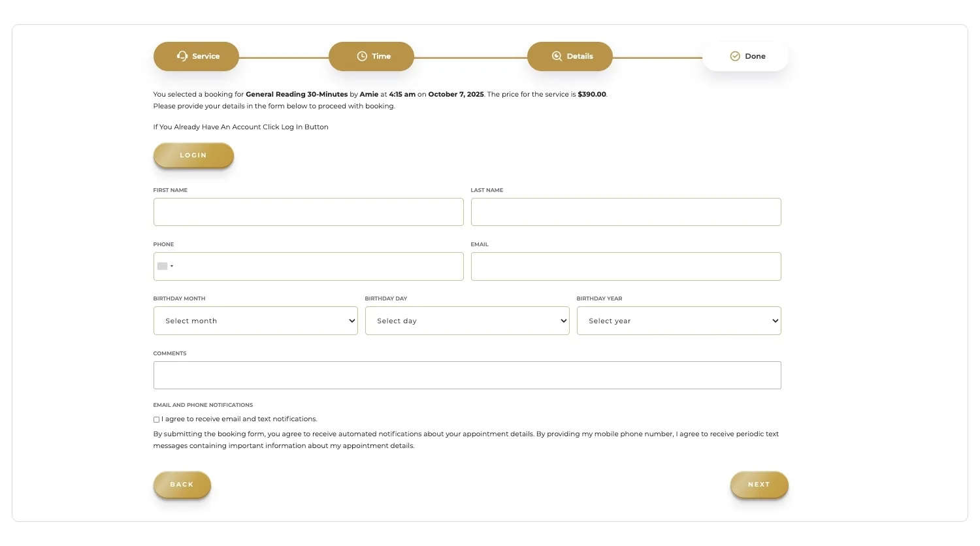Click the FIRST NAME input field
The image size is (980, 546).
click(x=308, y=212)
